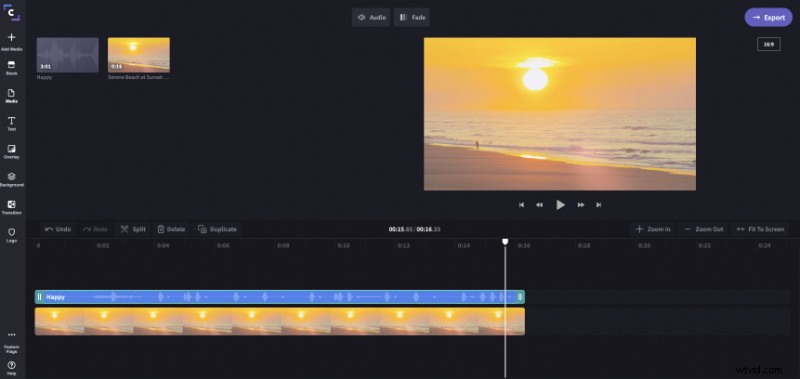Undo the last action
800x379 pixels.
(58, 229)
